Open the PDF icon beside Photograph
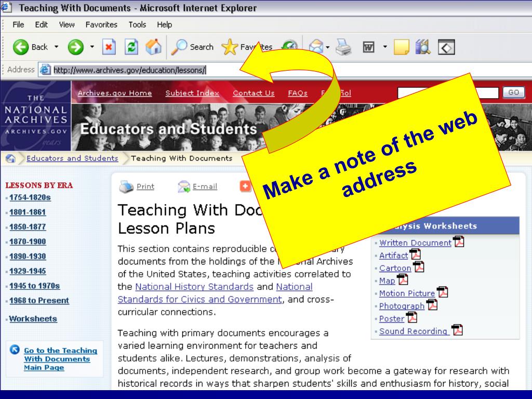Screen dimensions: 532x399 [432, 304]
